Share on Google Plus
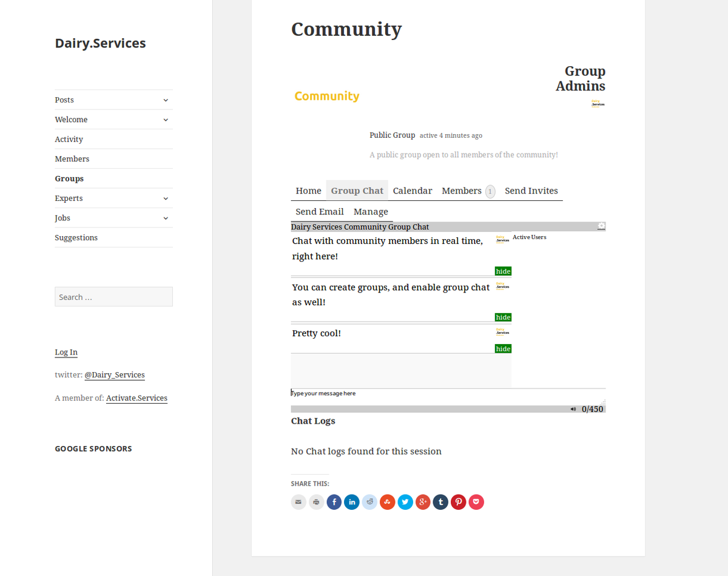The width and height of the screenshot is (728, 576). (423, 502)
